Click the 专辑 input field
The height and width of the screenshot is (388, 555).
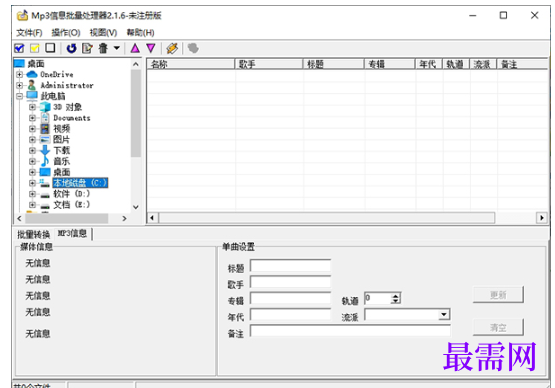pyautogui.click(x=290, y=298)
